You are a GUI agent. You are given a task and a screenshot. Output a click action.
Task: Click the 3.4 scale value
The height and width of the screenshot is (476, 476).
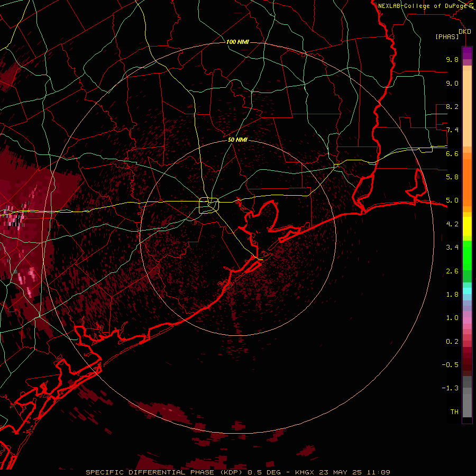(452, 248)
